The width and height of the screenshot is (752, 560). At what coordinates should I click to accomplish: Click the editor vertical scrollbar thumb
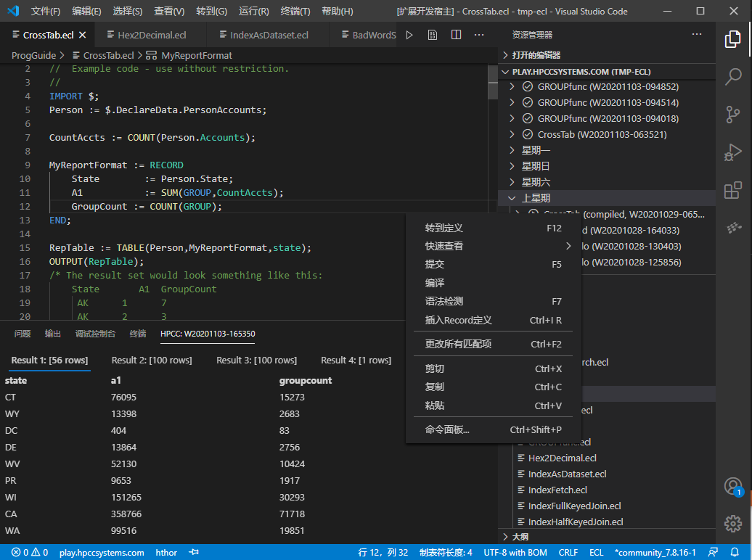tap(493, 83)
